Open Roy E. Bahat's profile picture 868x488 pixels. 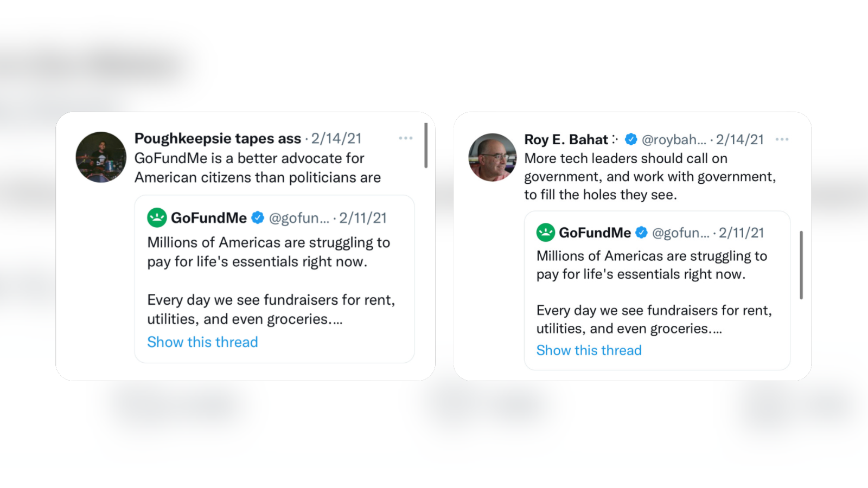tap(493, 157)
